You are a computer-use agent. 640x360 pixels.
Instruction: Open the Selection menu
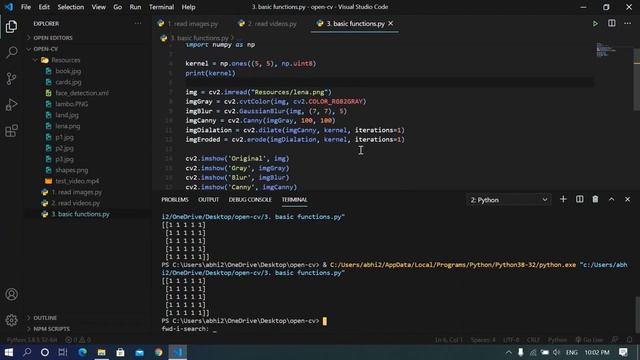click(71, 7)
